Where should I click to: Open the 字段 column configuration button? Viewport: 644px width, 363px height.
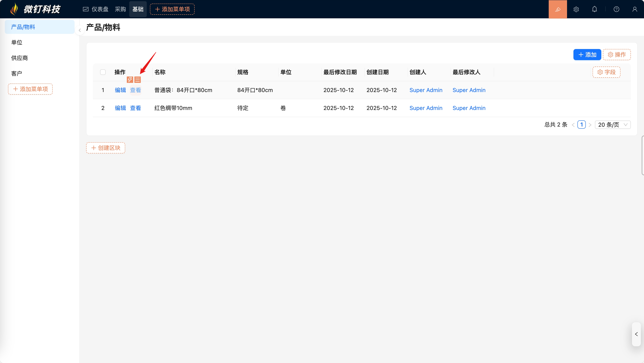tap(606, 72)
